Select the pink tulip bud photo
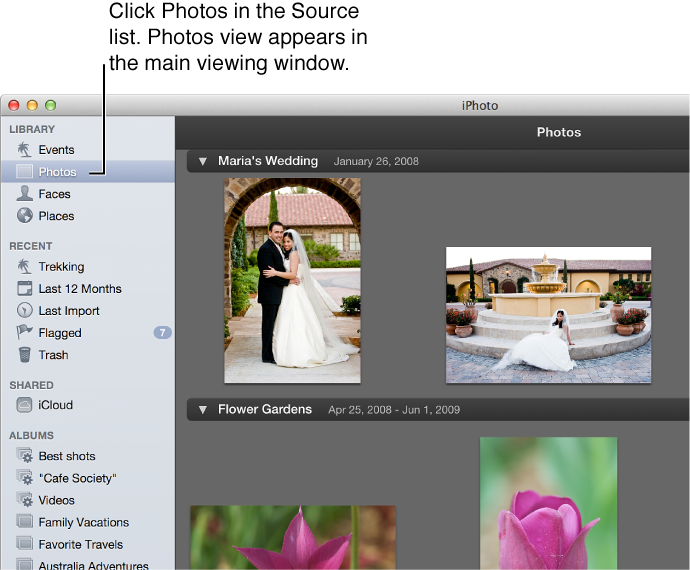 click(548, 504)
